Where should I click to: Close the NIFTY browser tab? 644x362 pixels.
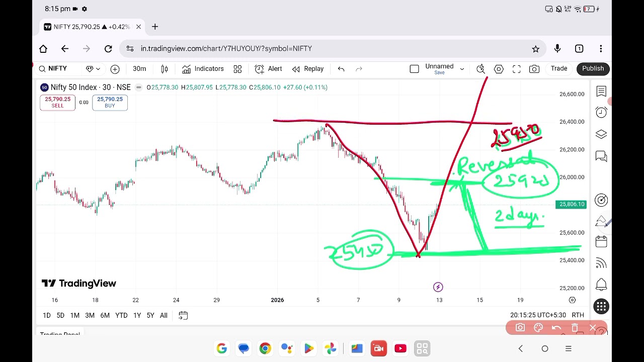tap(138, 27)
